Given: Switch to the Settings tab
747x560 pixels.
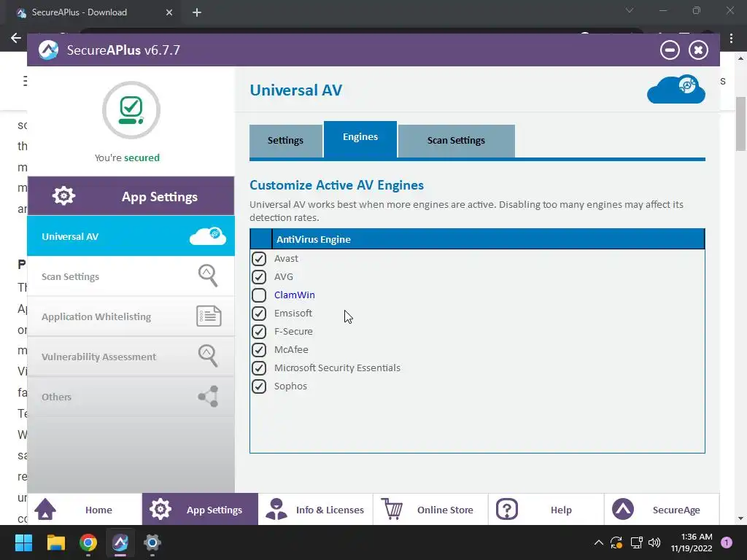Looking at the screenshot, I should 285,141.
